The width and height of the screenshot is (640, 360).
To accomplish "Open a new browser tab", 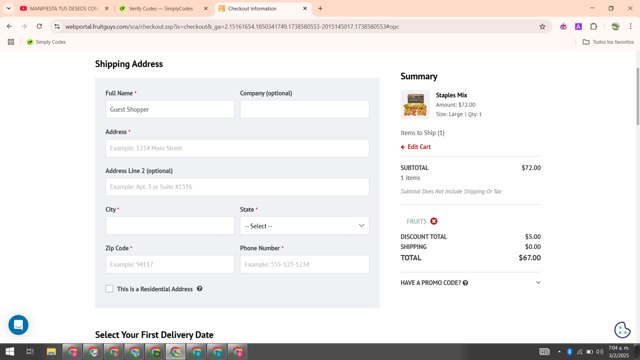I will [x=320, y=8].
